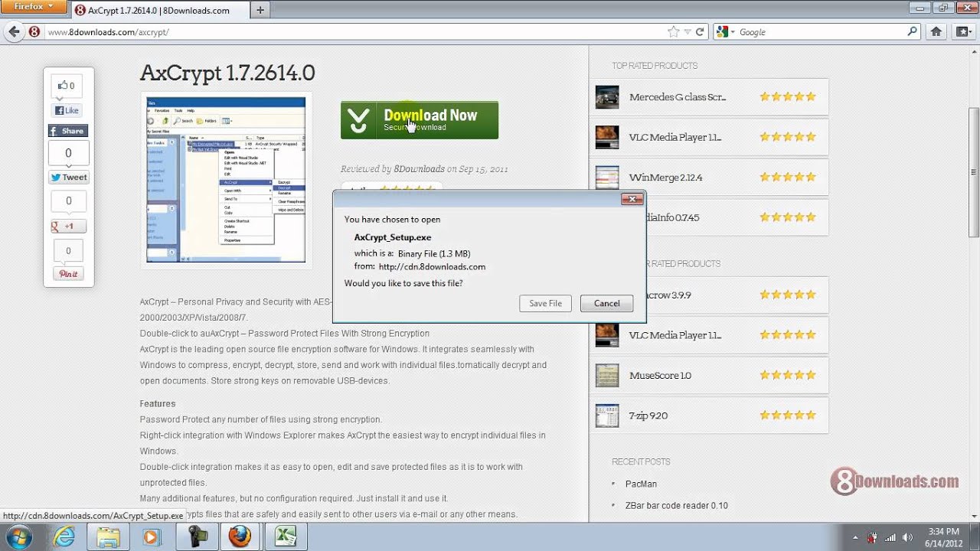Click the network signal tray icon
The image size is (980, 551).
pyautogui.click(x=890, y=537)
